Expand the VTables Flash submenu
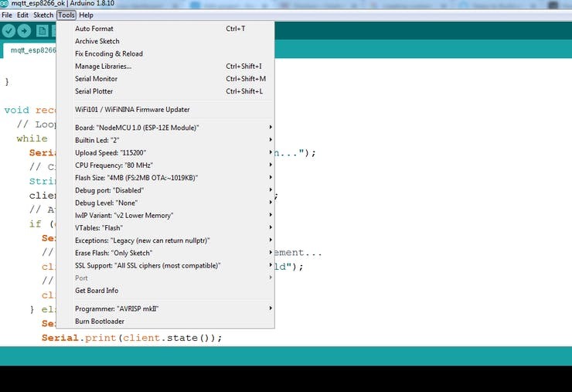572x392 pixels. [165, 228]
